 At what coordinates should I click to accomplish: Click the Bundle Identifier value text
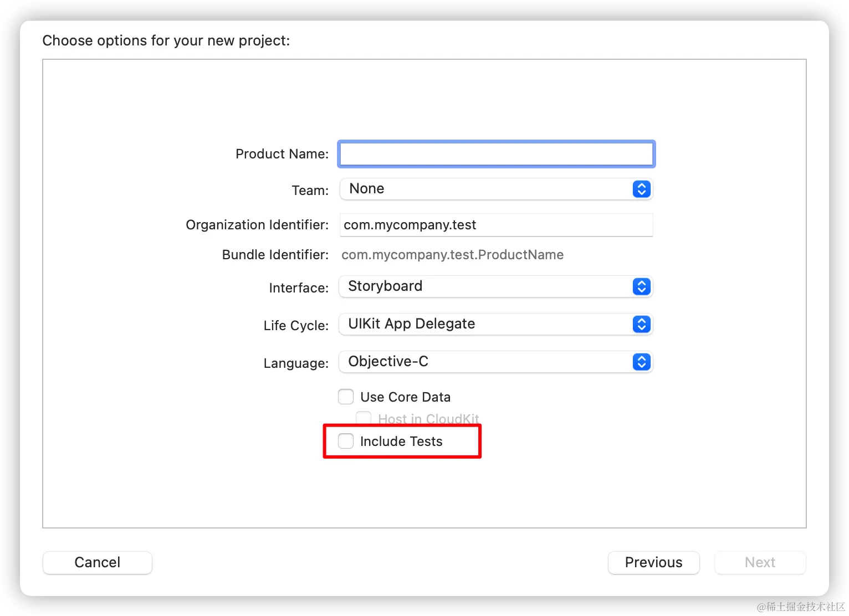pyautogui.click(x=452, y=255)
